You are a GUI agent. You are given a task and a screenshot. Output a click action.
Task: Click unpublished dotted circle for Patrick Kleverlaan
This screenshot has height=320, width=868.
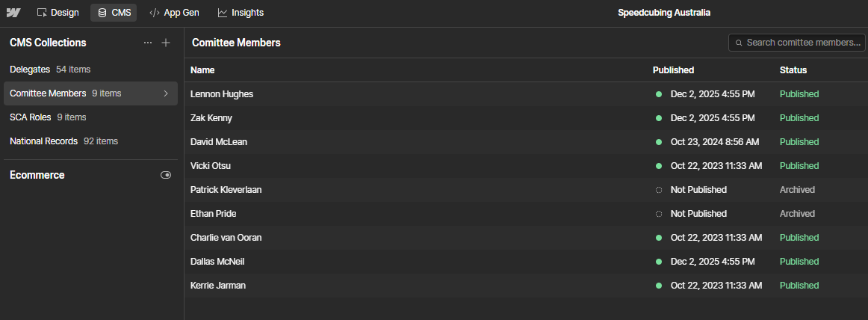pos(659,190)
